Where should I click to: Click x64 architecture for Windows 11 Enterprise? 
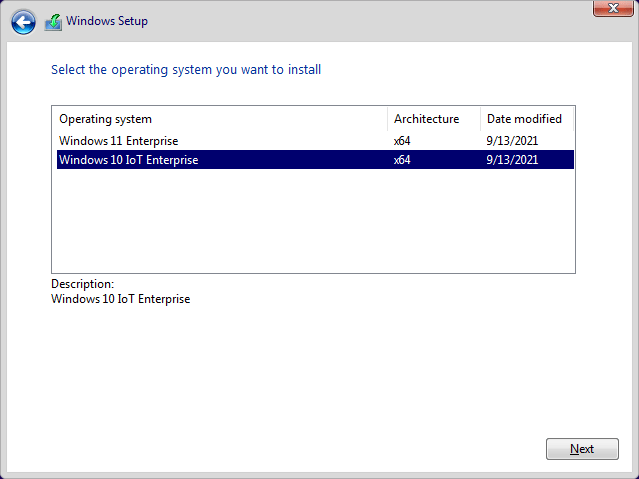tap(402, 141)
